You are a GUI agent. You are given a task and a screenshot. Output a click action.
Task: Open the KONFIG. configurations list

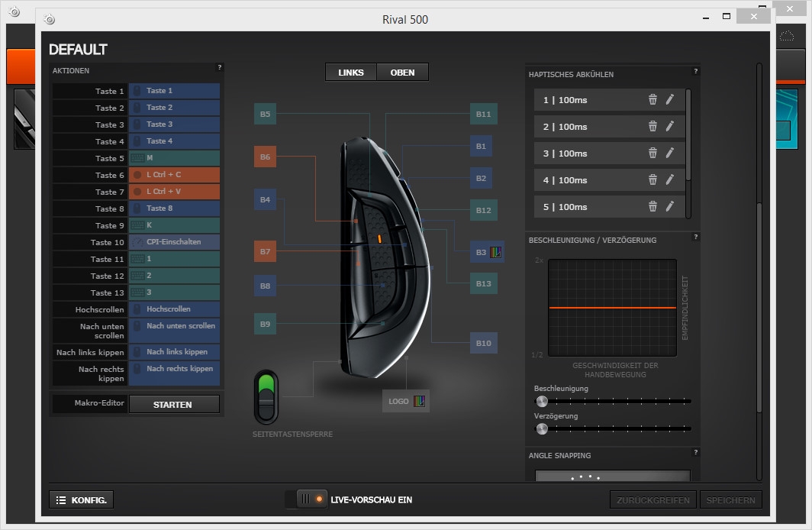coord(82,500)
